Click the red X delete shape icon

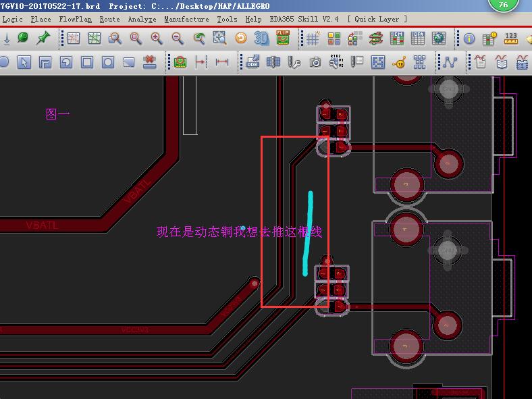click(150, 63)
